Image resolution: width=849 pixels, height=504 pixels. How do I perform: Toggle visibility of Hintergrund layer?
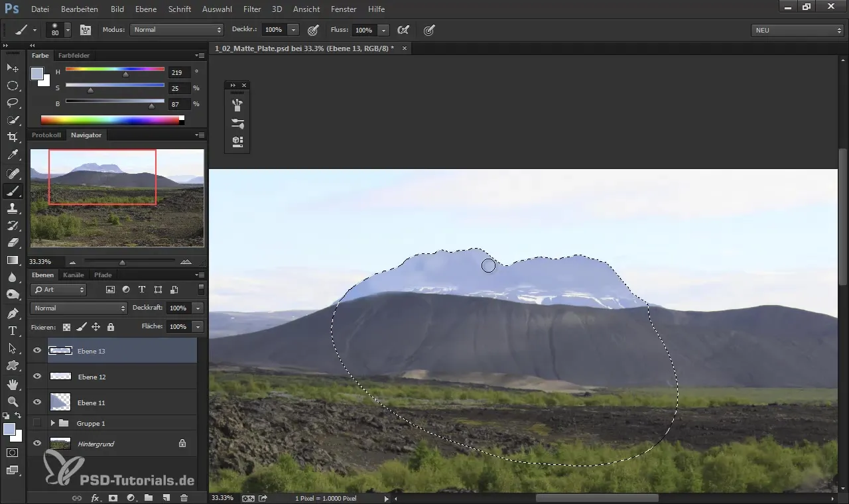tap(37, 444)
